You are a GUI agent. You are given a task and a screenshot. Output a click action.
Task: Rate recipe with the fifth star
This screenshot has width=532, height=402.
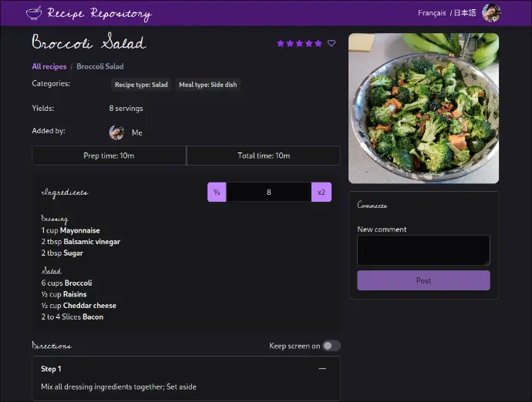click(318, 44)
